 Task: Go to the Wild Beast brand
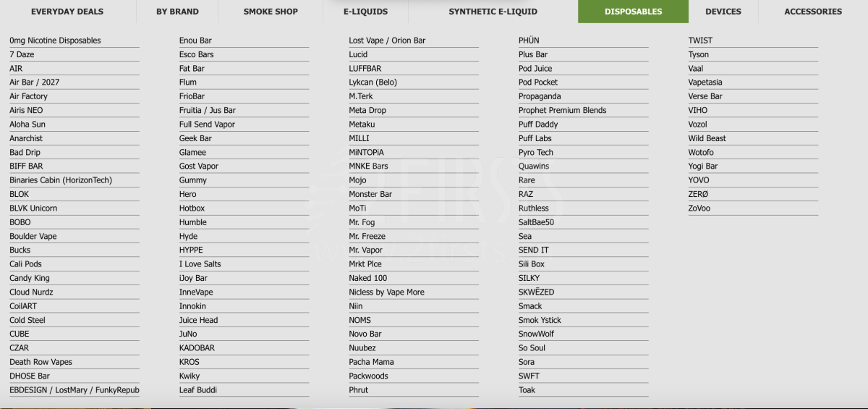pyautogui.click(x=707, y=138)
